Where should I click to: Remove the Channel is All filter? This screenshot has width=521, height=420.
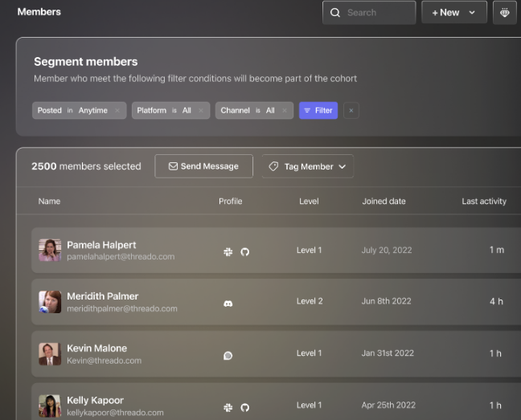pos(284,111)
